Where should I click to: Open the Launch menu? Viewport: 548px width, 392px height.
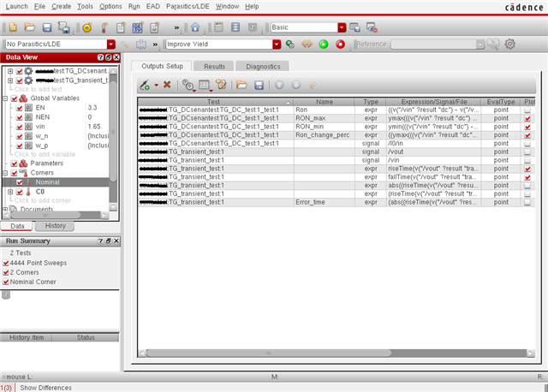16,6
